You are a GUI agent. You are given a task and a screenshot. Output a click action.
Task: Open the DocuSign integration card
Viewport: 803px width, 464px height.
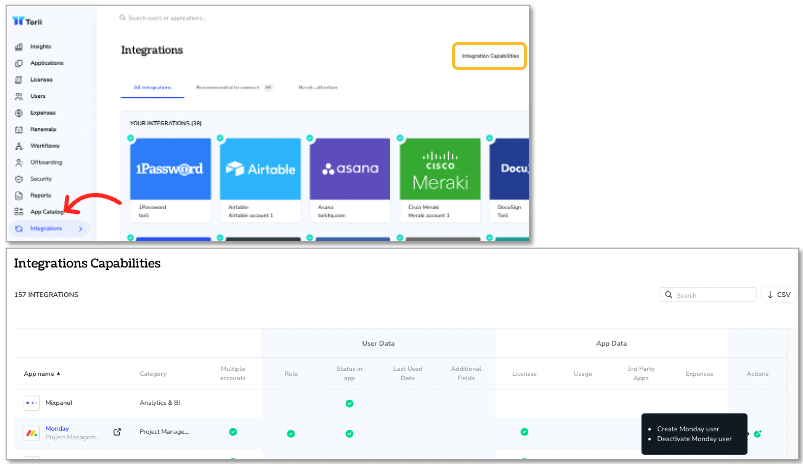point(509,180)
